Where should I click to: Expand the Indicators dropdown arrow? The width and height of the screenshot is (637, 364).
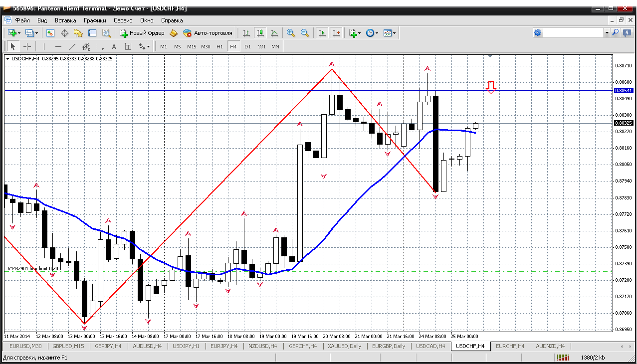pyautogui.click(x=360, y=33)
